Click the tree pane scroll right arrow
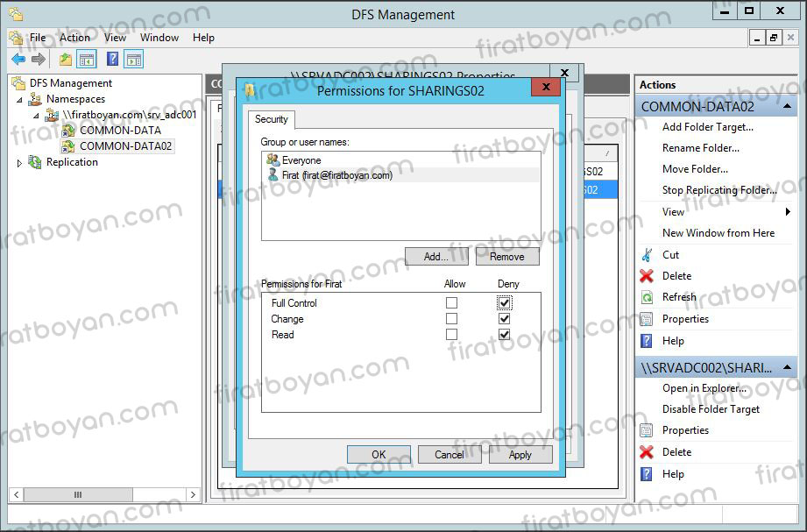 click(x=193, y=495)
